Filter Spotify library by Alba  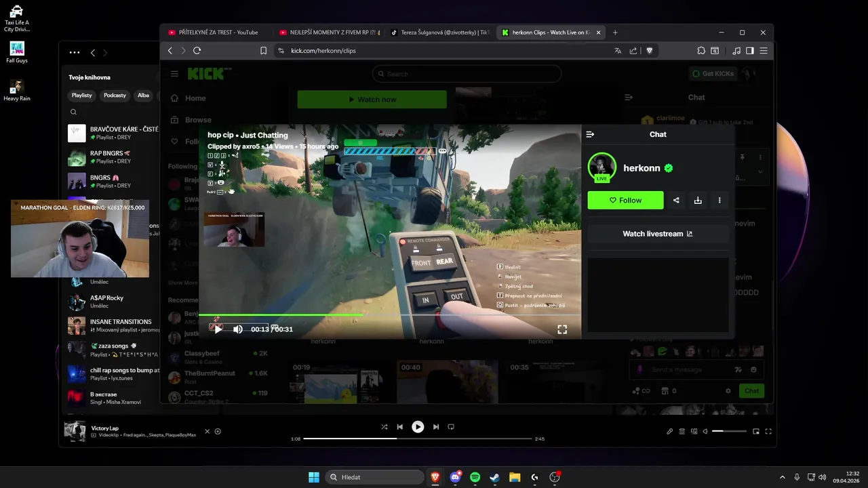[143, 96]
